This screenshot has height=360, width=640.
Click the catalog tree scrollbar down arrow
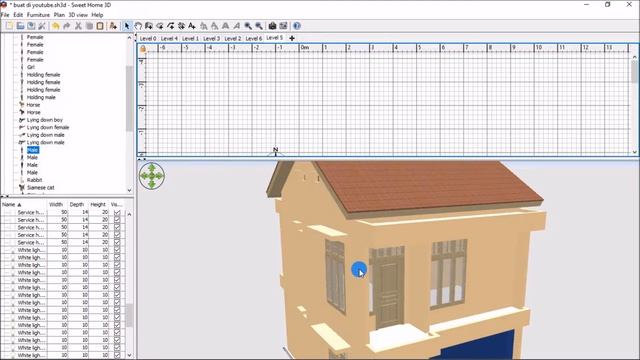(129, 190)
